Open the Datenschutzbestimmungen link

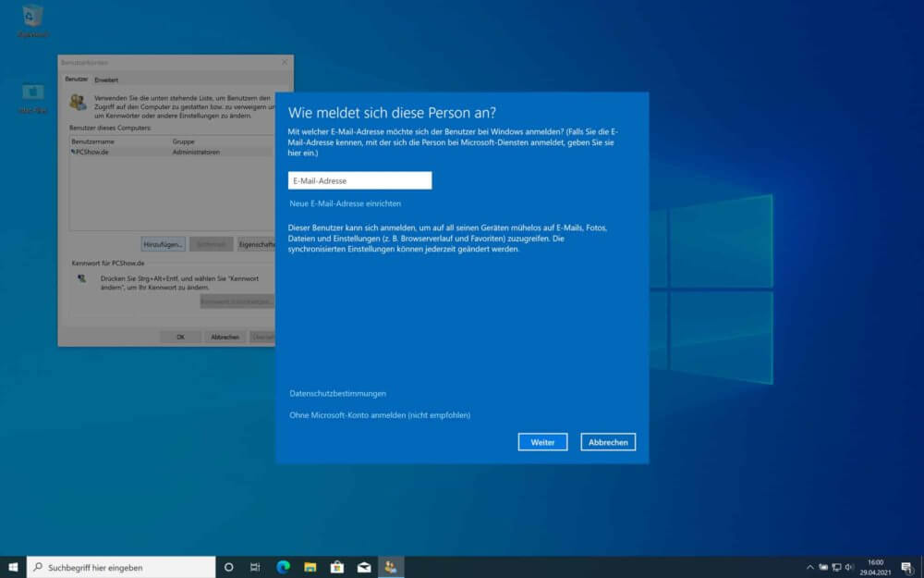[337, 393]
